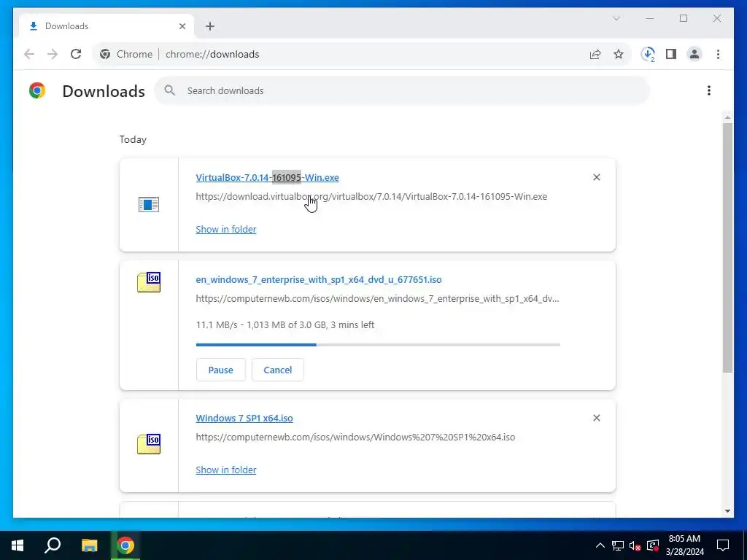Click the search magnifier in Search downloads
Image resolution: width=747 pixels, height=560 pixels.
click(x=169, y=90)
